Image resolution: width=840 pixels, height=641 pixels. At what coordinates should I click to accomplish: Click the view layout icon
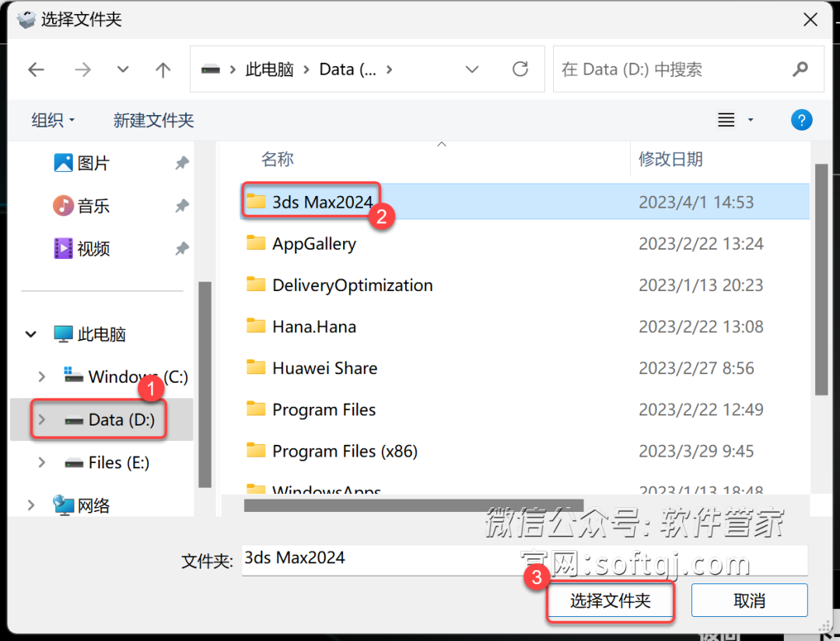[726, 120]
